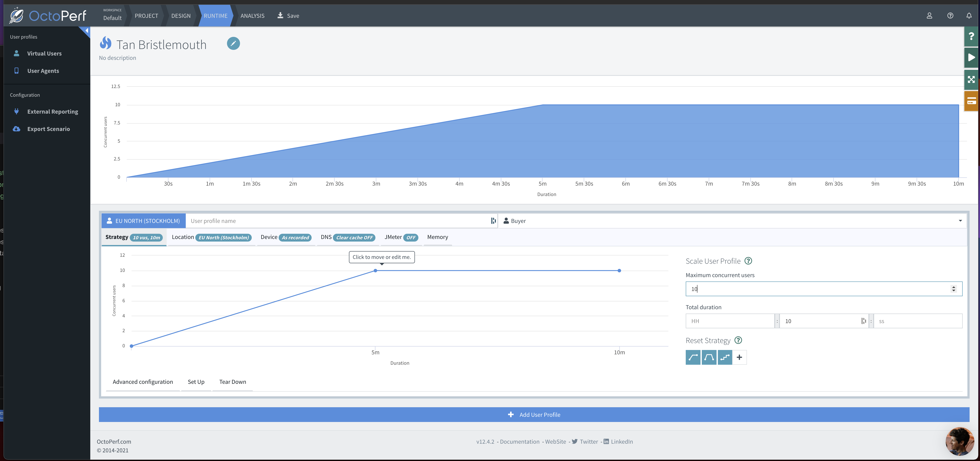The height and width of the screenshot is (461, 980).
Task: Click the User Agents phone icon
Action: click(16, 71)
